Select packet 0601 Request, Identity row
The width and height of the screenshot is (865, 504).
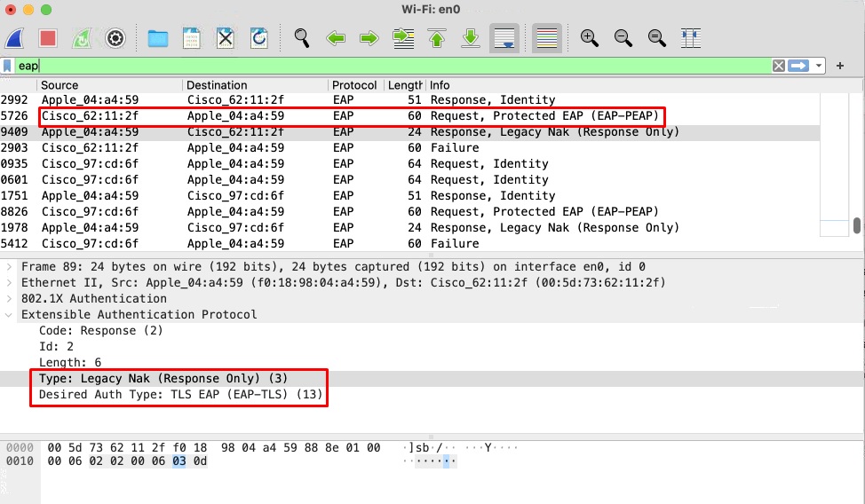pyautogui.click(x=410, y=180)
